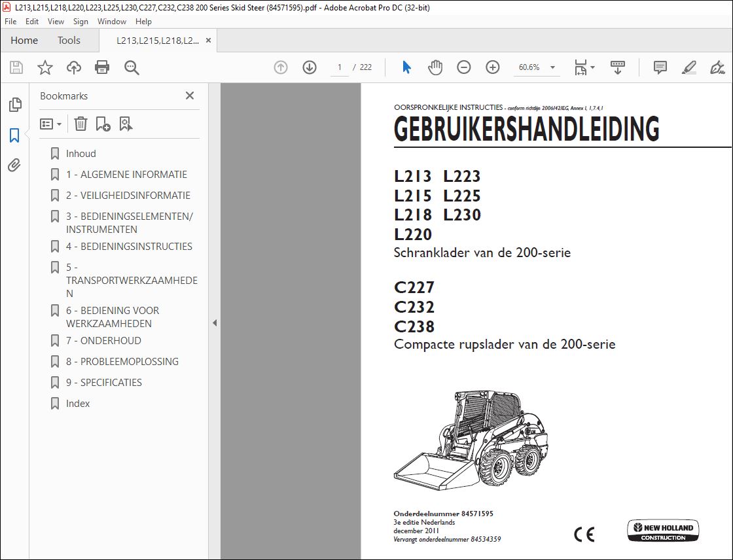Open the Help menu
Screen dimensions: 733x560
[143, 22]
